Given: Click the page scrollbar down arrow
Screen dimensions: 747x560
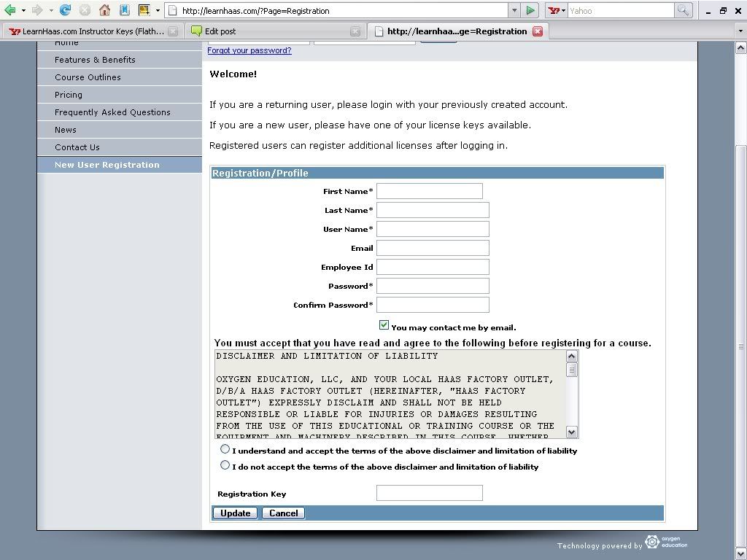Looking at the screenshot, I should [741, 554].
